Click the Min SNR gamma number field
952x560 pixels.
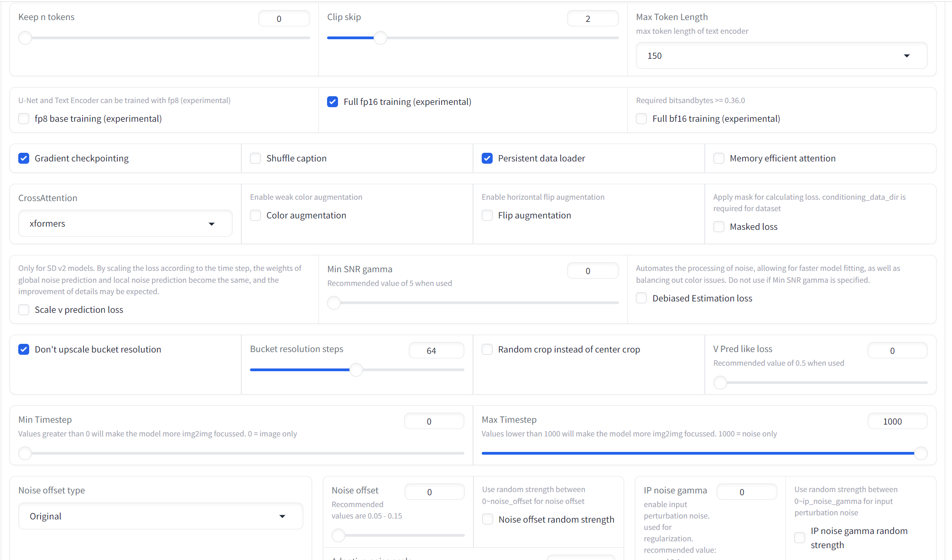(592, 271)
